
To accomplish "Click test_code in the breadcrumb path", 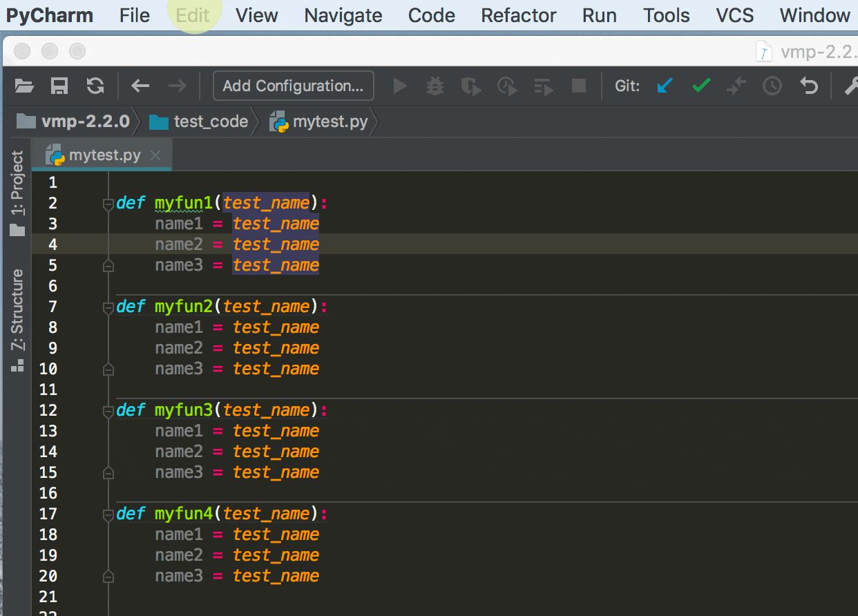I will pos(210,122).
